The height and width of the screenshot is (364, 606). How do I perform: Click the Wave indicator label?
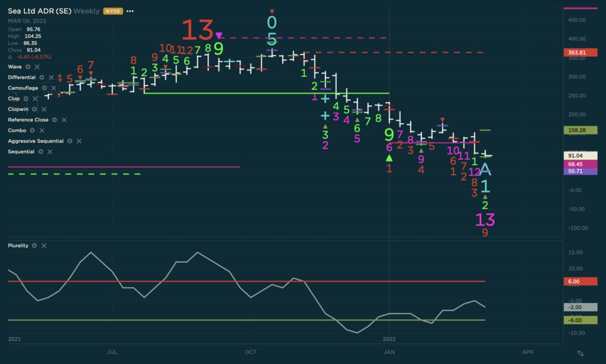click(x=15, y=67)
